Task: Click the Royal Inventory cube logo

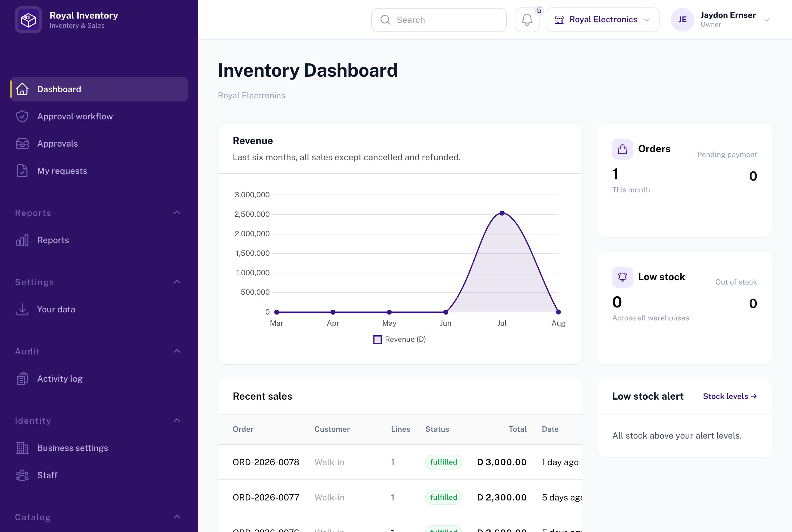Action: pos(28,20)
